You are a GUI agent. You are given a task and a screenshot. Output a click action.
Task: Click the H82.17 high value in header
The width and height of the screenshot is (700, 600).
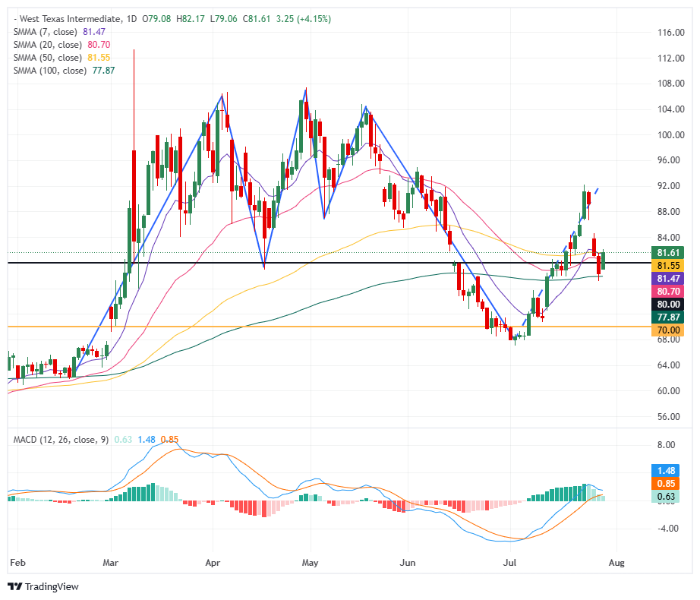click(190, 19)
